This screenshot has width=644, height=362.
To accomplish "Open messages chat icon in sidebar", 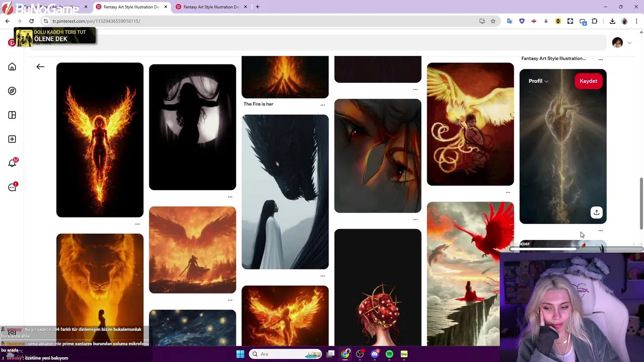I will pos(12,187).
